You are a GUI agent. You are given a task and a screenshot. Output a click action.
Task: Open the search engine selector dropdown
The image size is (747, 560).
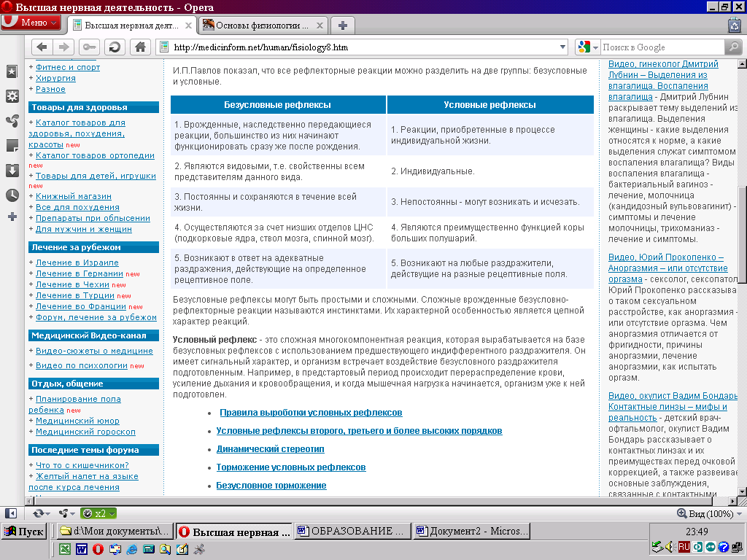[595, 47]
